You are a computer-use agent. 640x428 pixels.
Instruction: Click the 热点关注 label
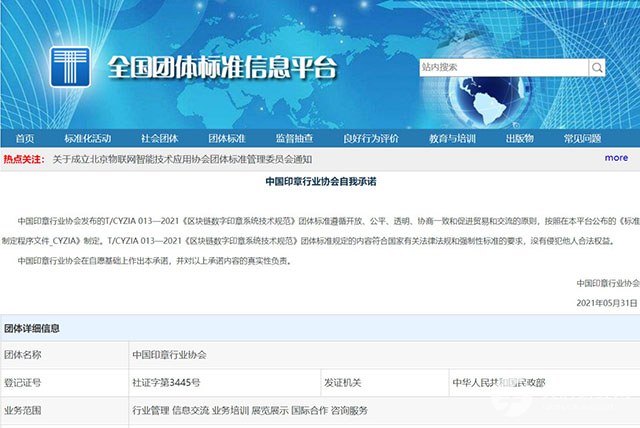pyautogui.click(x=24, y=159)
